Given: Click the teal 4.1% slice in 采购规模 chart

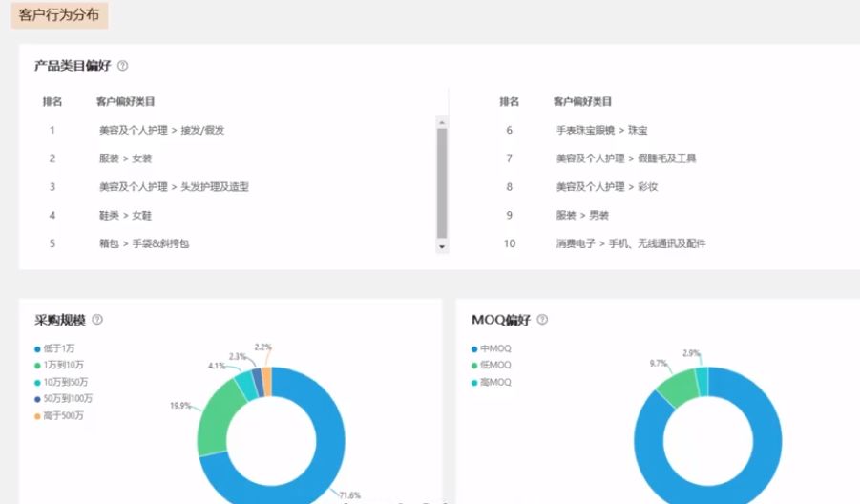Looking at the screenshot, I should 245,385.
